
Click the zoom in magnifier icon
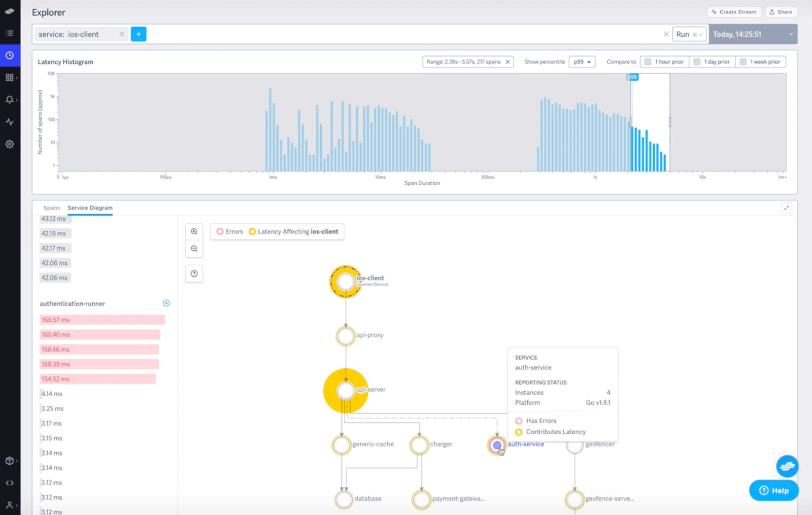pos(194,231)
